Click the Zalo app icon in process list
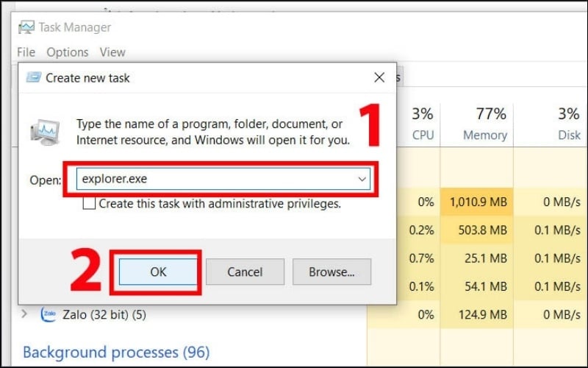Screen dimensions: 588x368 (49, 314)
